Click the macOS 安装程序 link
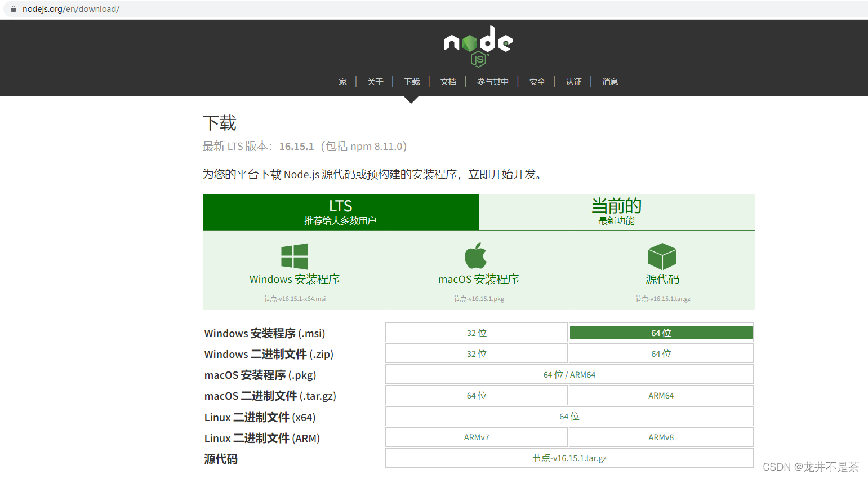 coord(479,279)
